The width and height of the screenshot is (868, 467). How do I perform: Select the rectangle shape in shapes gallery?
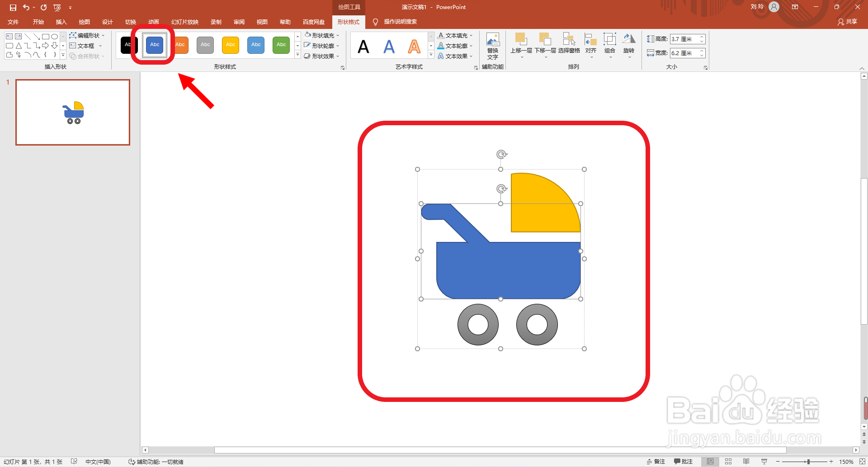click(45, 36)
